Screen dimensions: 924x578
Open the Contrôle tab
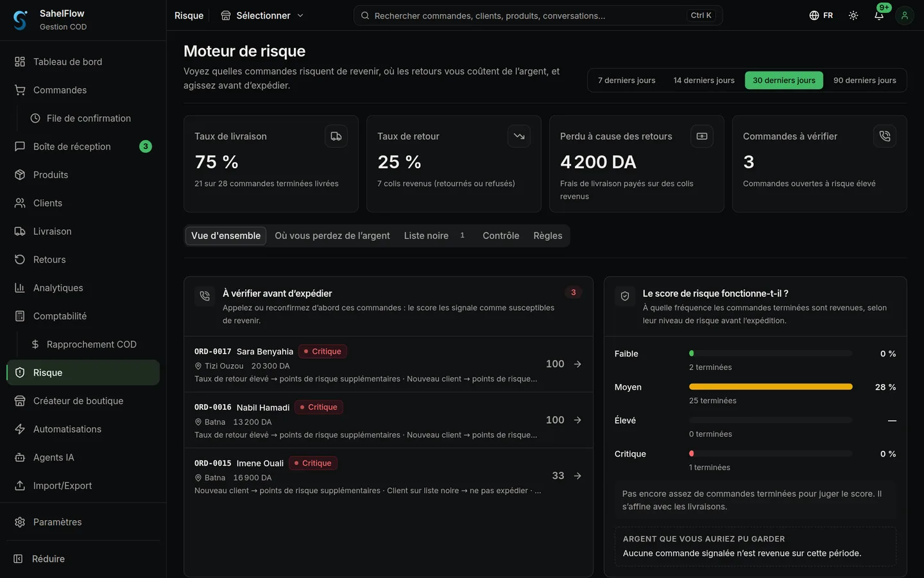coord(501,236)
